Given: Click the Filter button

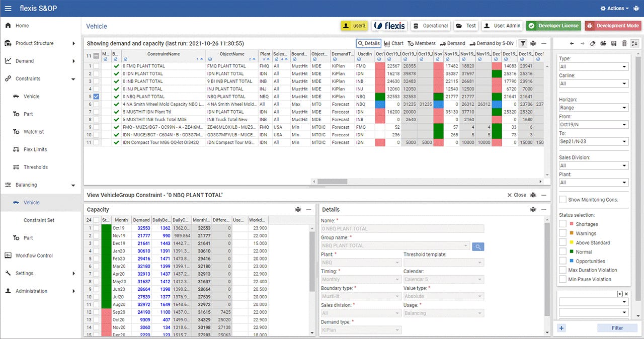Looking at the screenshot, I should click(617, 328).
